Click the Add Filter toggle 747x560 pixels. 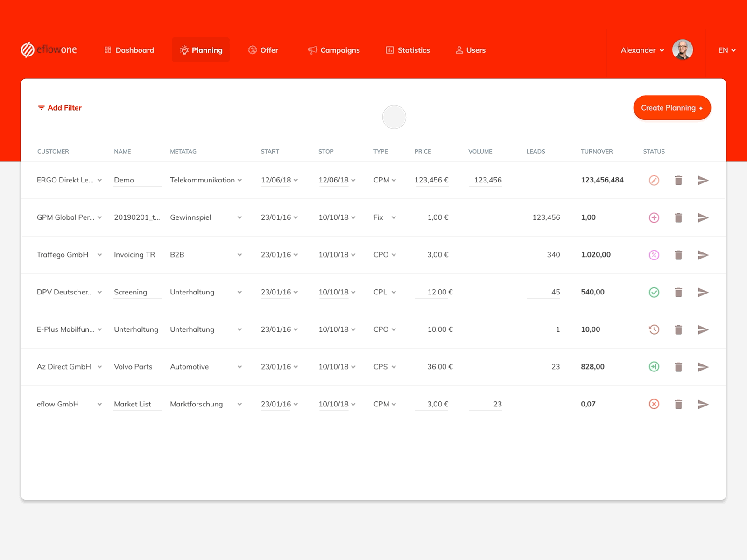pos(59,108)
